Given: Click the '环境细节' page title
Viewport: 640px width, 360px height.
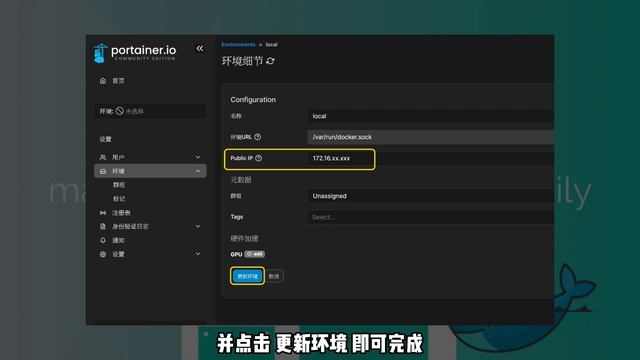Looking at the screenshot, I should [242, 61].
